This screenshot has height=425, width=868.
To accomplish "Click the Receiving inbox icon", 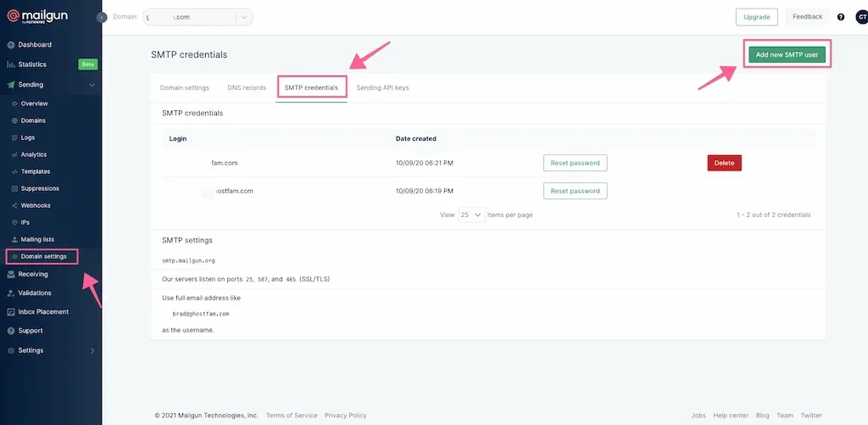I will click(10, 274).
